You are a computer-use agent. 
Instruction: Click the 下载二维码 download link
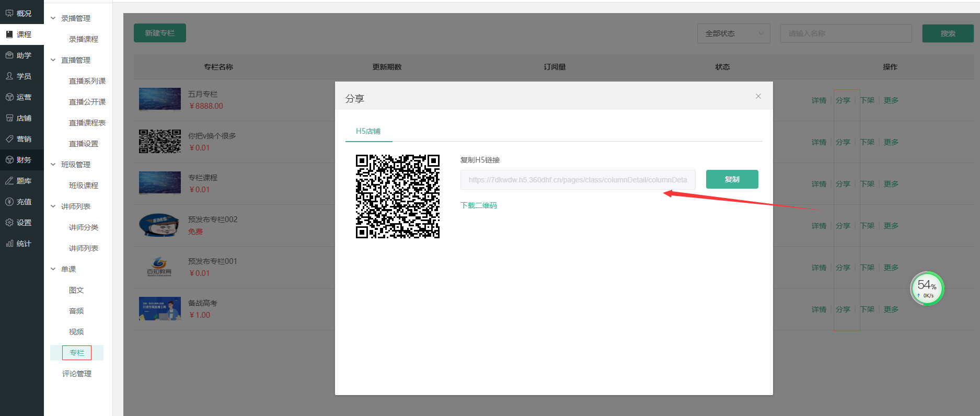[x=479, y=205]
